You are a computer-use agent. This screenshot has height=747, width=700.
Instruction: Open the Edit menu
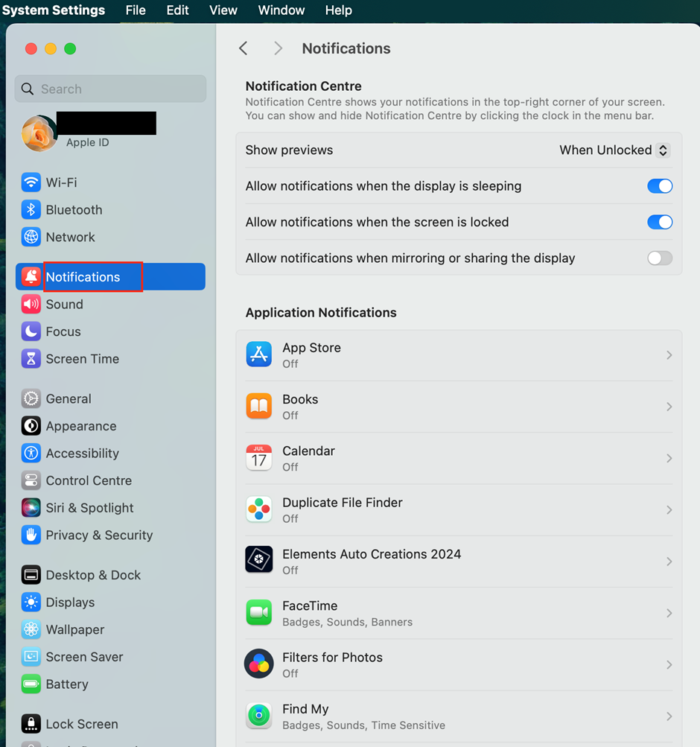pos(178,10)
